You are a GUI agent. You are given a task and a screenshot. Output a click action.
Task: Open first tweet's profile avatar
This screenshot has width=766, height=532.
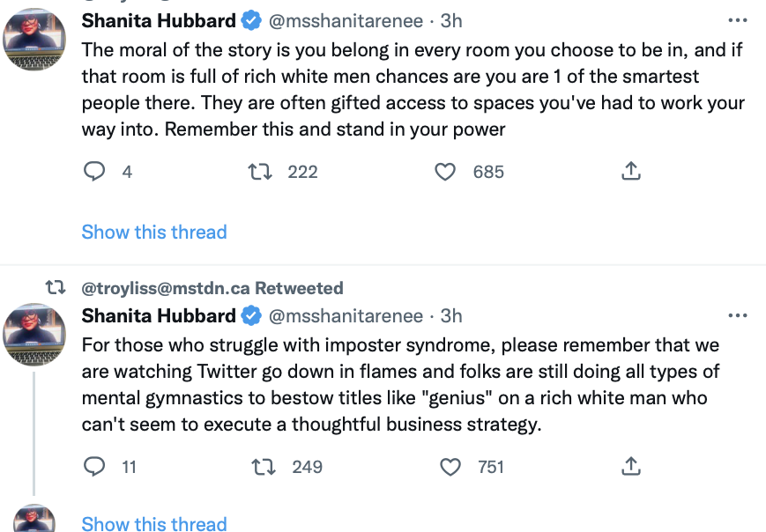(34, 39)
